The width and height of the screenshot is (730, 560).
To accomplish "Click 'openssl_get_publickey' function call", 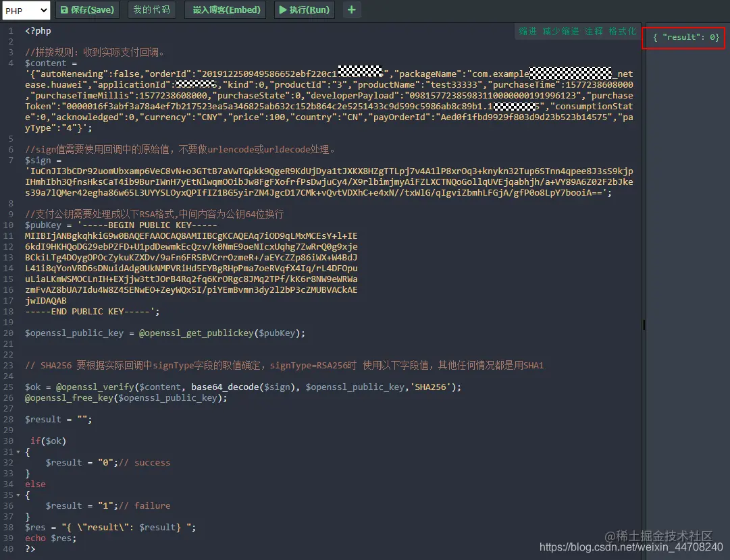I will coord(199,333).
